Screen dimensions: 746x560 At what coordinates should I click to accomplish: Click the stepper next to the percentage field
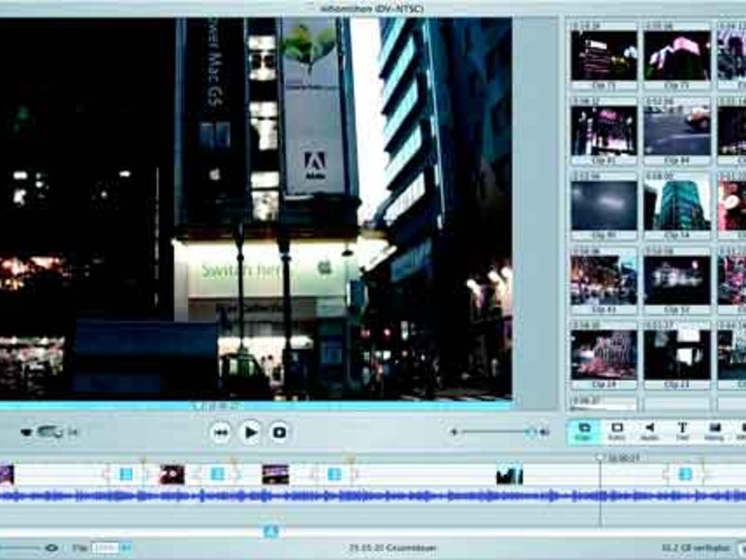tap(126, 548)
